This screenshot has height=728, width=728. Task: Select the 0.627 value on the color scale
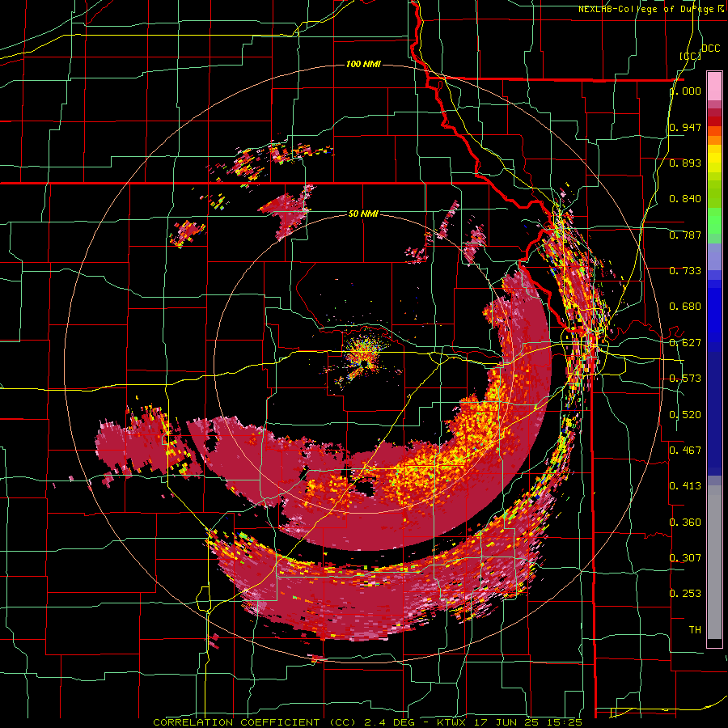pyautogui.click(x=685, y=343)
